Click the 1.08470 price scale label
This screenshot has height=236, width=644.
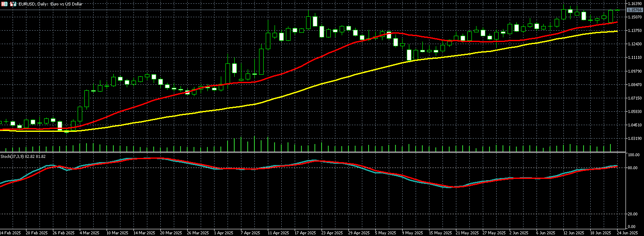634,84
